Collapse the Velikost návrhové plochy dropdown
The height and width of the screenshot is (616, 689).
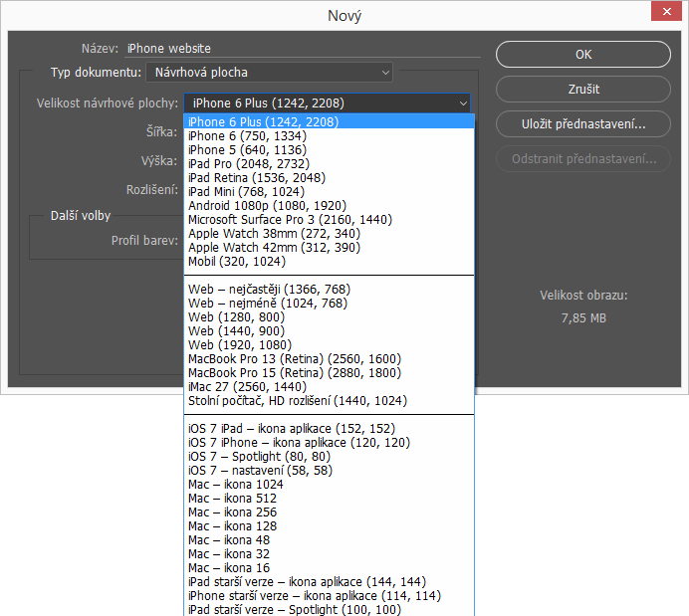point(327,103)
